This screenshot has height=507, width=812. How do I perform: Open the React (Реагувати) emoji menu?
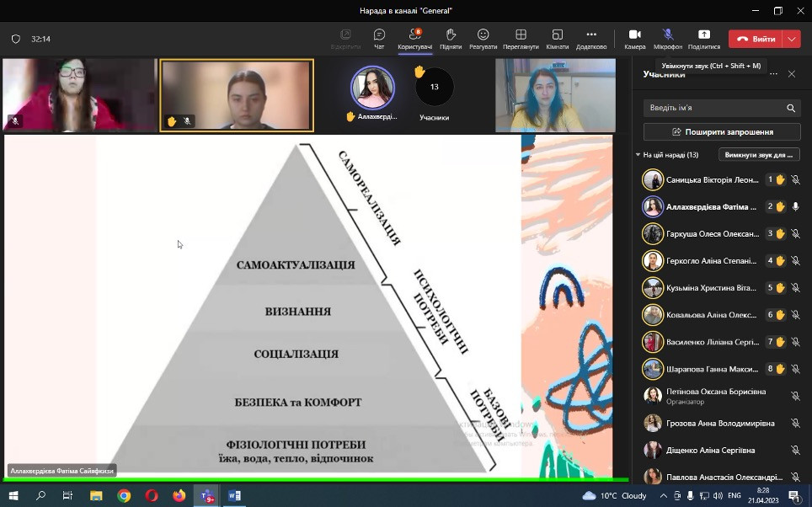(x=483, y=38)
